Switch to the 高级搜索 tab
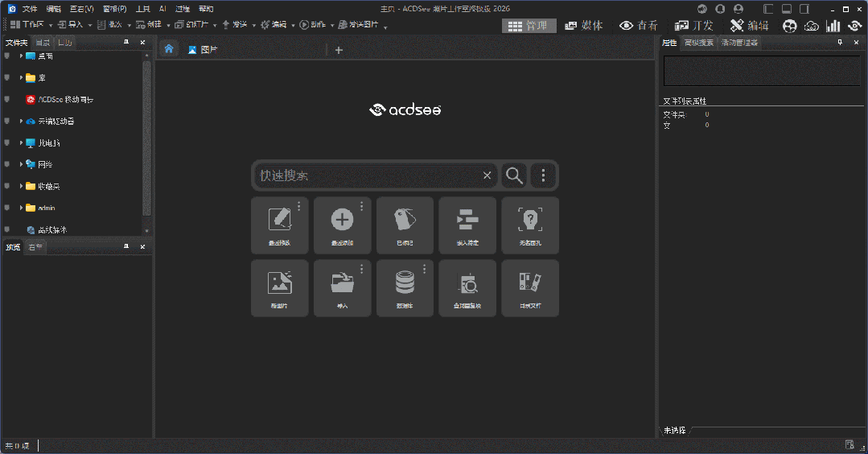868x454 pixels. [x=698, y=43]
